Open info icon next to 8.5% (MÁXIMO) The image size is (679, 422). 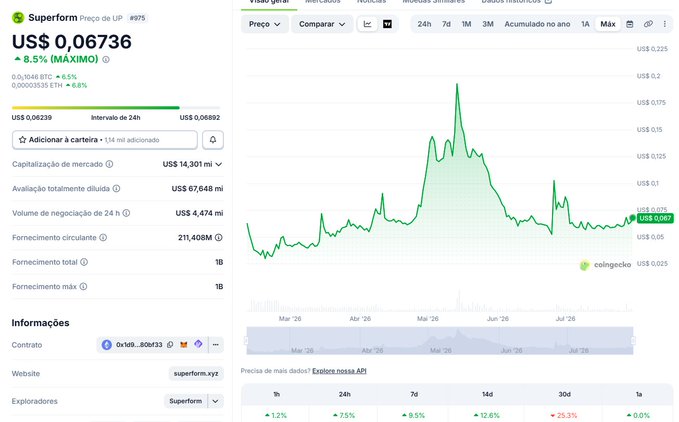click(106, 59)
